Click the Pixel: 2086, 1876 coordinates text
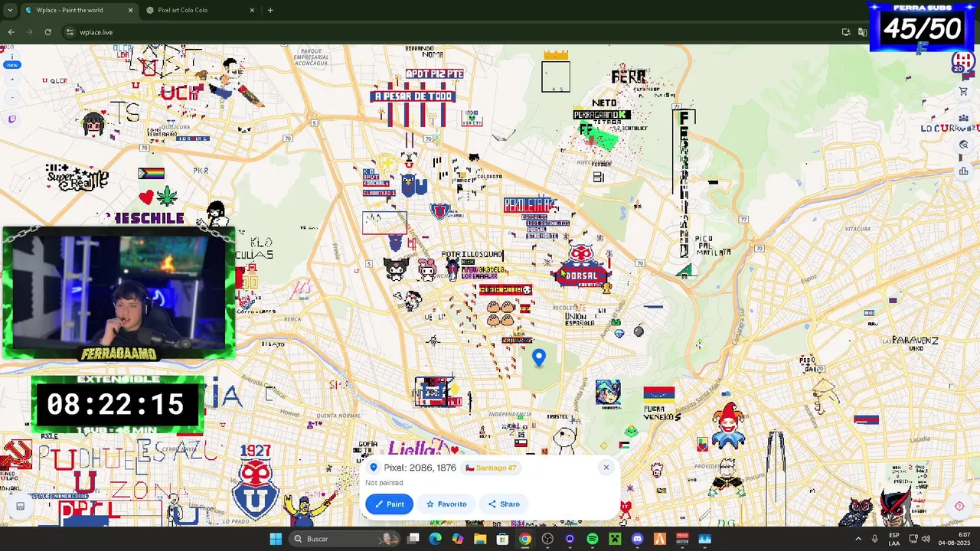The width and height of the screenshot is (980, 551). (x=420, y=468)
